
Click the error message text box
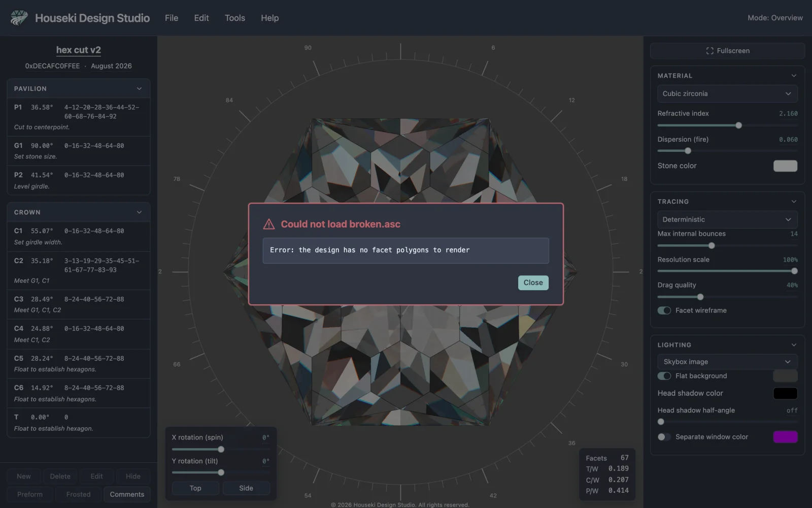pos(406,250)
